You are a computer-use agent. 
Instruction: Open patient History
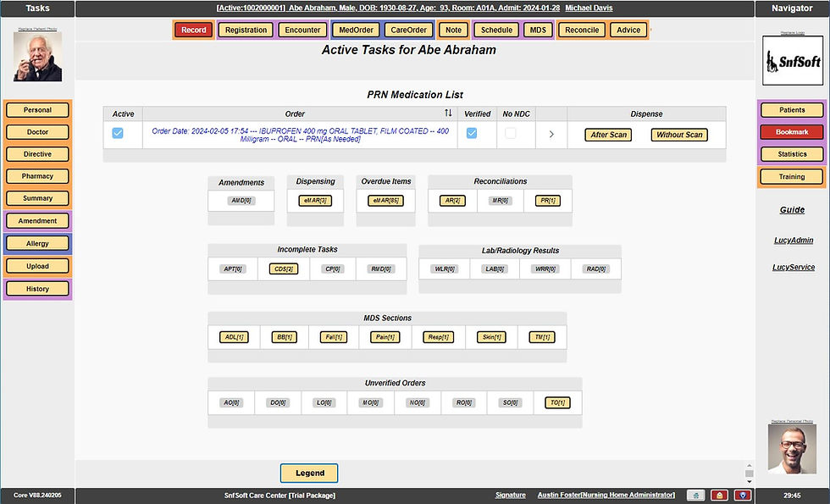[x=37, y=289]
